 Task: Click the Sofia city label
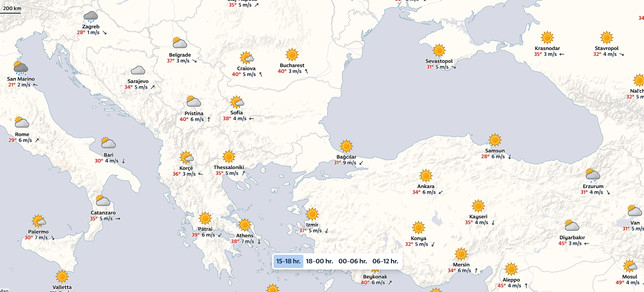pos(237,113)
